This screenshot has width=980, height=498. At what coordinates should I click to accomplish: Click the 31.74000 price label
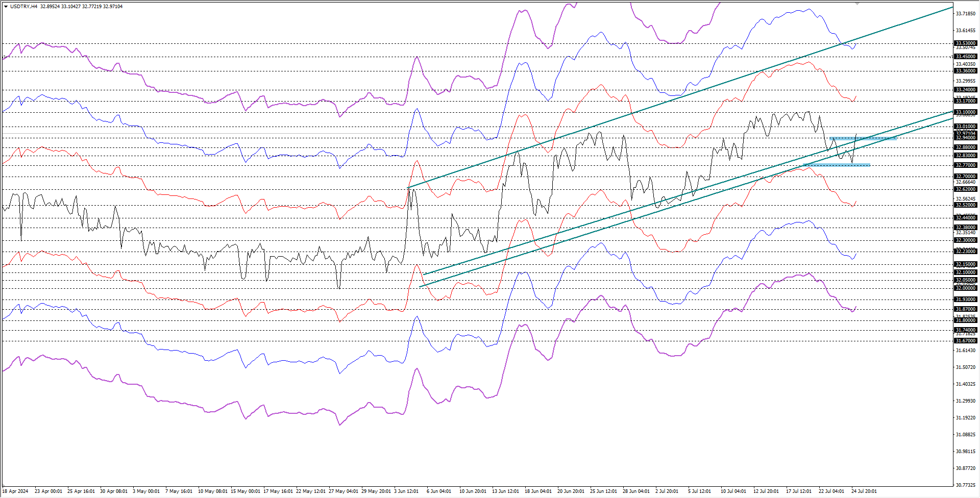[966, 330]
